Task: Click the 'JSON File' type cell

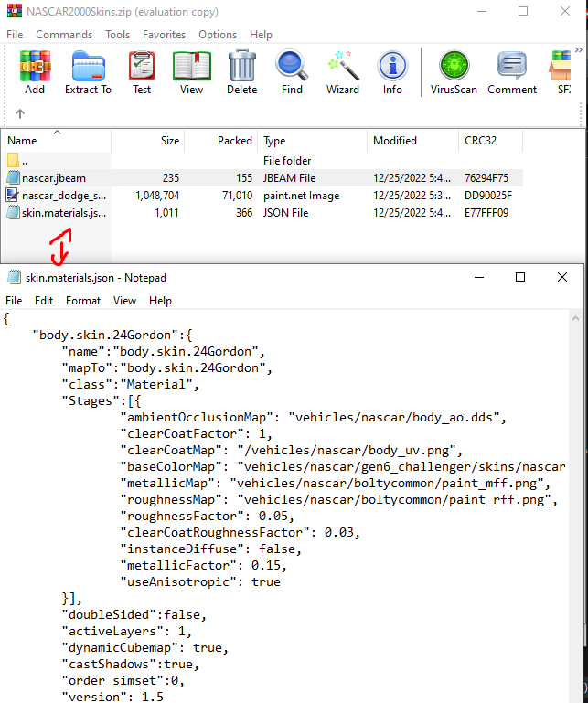Action: point(285,212)
